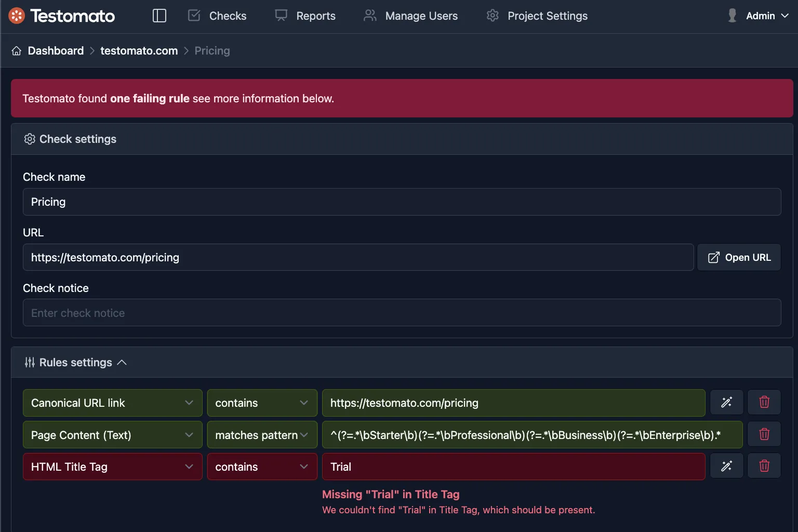The width and height of the screenshot is (798, 532).
Task: Toggle the sidebar panel icon
Action: [x=159, y=16]
